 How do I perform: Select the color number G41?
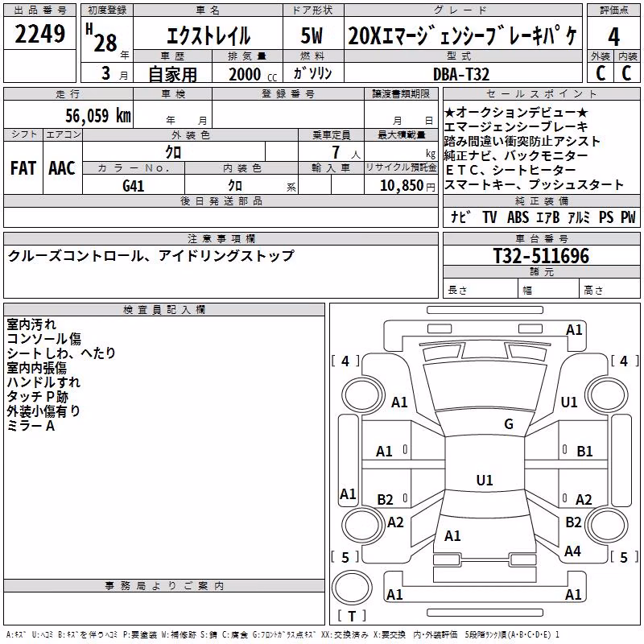tap(134, 186)
